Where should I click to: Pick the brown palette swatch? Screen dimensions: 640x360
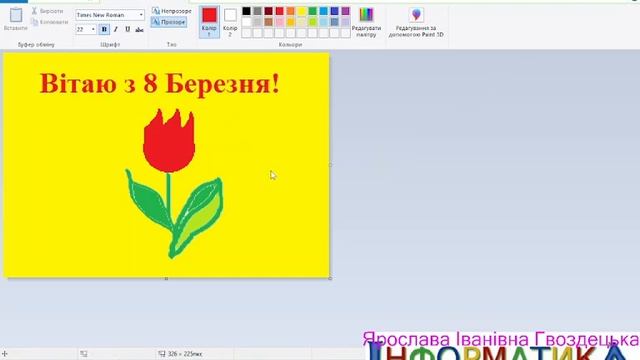[x=269, y=22]
